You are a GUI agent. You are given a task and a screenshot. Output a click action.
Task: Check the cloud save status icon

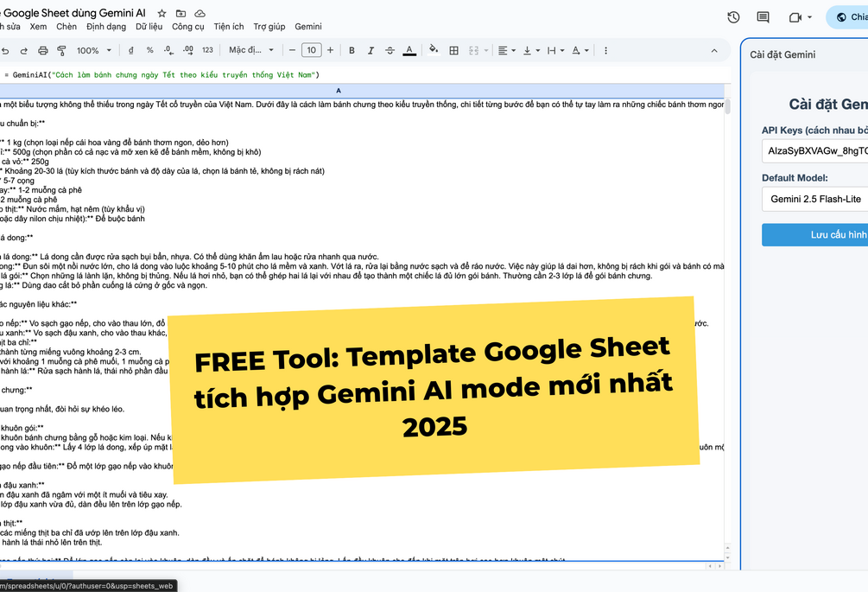click(x=200, y=13)
